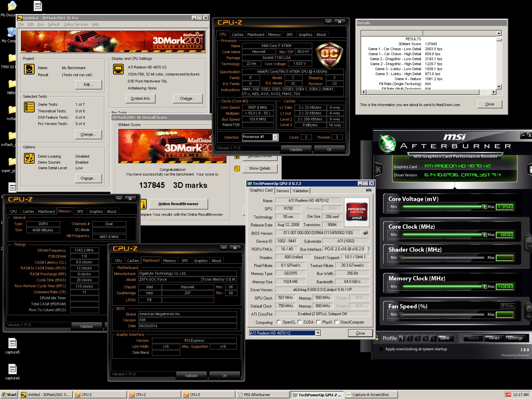532x399 pixels.
Task: Click the Core Clock slider handle
Action: tap(484, 234)
